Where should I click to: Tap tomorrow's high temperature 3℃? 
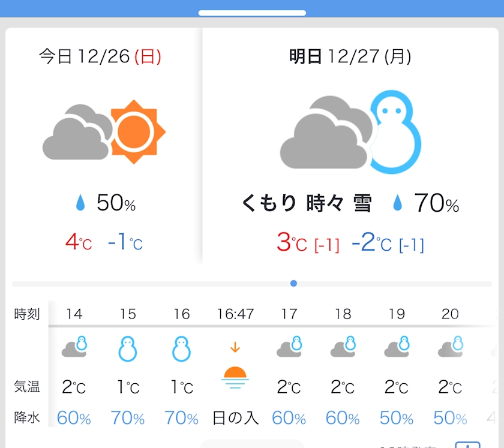pos(292,242)
